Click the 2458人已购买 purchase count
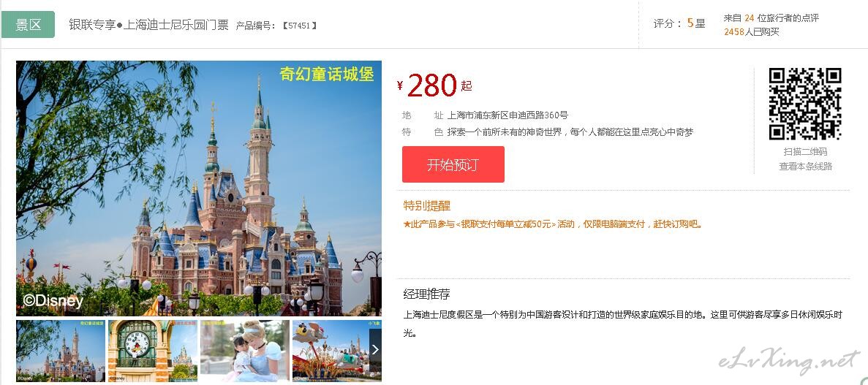 pos(751,32)
